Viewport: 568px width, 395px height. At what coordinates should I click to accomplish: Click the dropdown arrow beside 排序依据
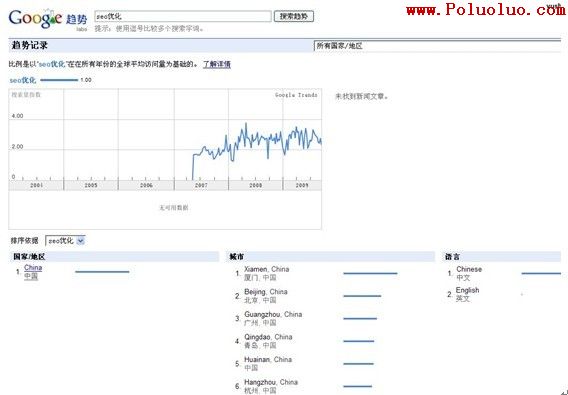coord(81,241)
